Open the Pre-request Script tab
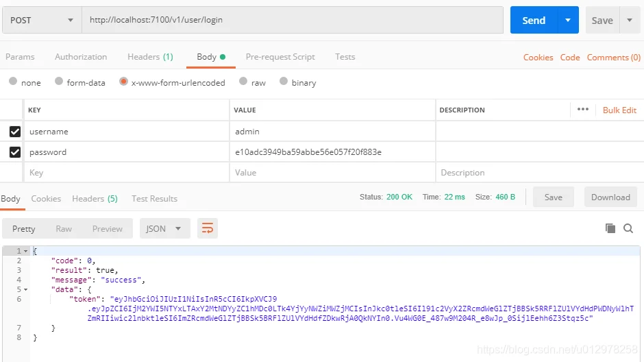Image resolution: width=644 pixels, height=362 pixels. 280,57
